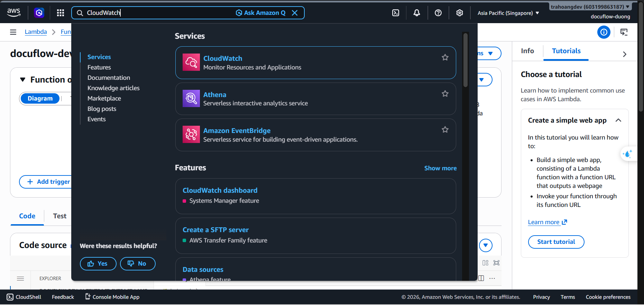644x305 pixels.
Task: Select Blog posts in the search filter list
Action: tap(102, 109)
